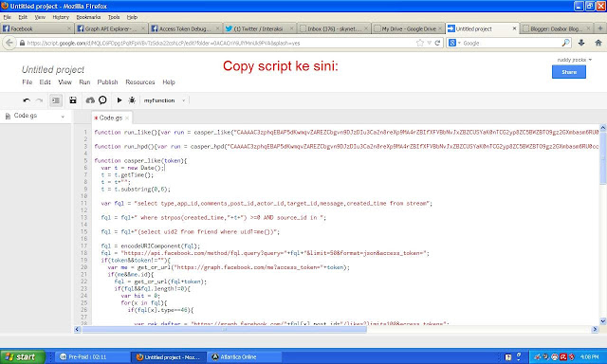Viewport: 607px width, 364px height.
Task: Select the Code.gs file in sidebar
Action: click(x=26, y=116)
